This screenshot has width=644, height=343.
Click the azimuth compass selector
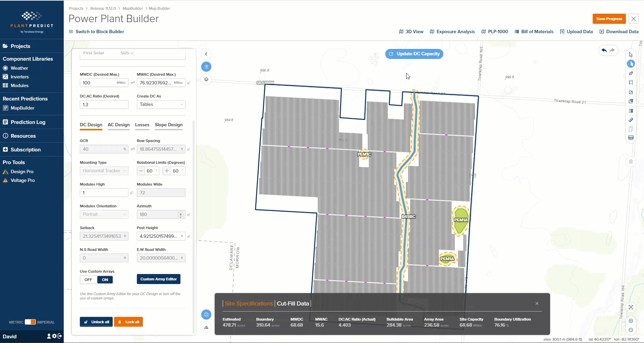[x=180, y=214]
